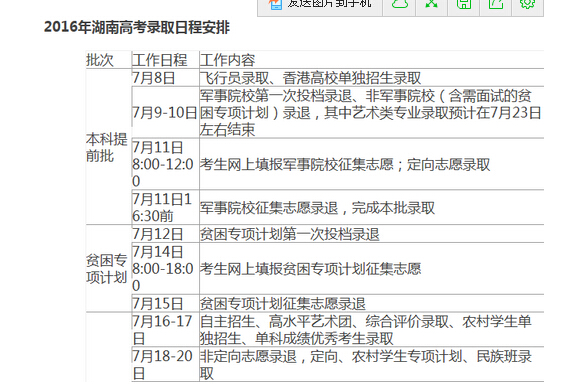This screenshot has width=572, height=390.
Task: Click the 7月12日 date cell
Action: click(x=157, y=234)
